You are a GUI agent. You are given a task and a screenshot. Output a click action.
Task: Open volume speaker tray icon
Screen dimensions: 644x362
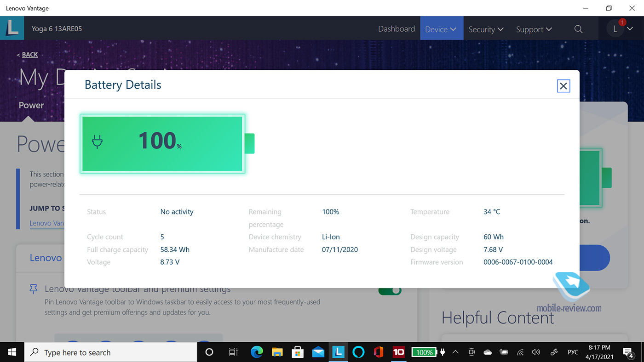(x=536, y=352)
